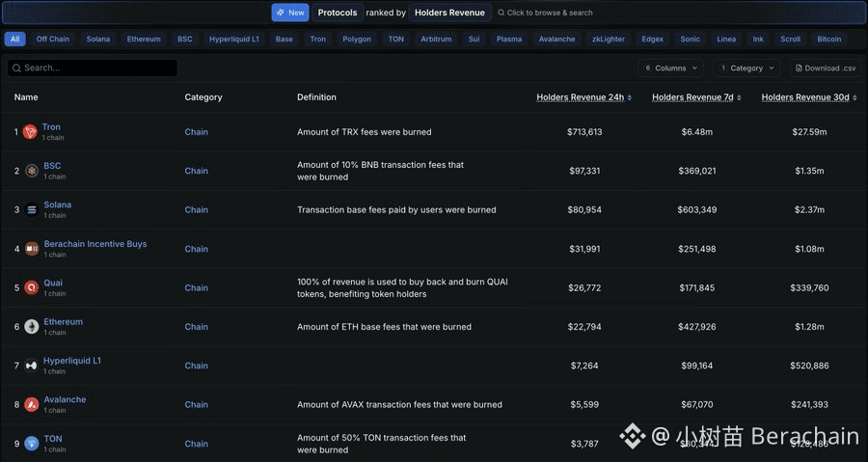868x462 pixels.
Task: Open the Solana protocol link
Action: 58,204
